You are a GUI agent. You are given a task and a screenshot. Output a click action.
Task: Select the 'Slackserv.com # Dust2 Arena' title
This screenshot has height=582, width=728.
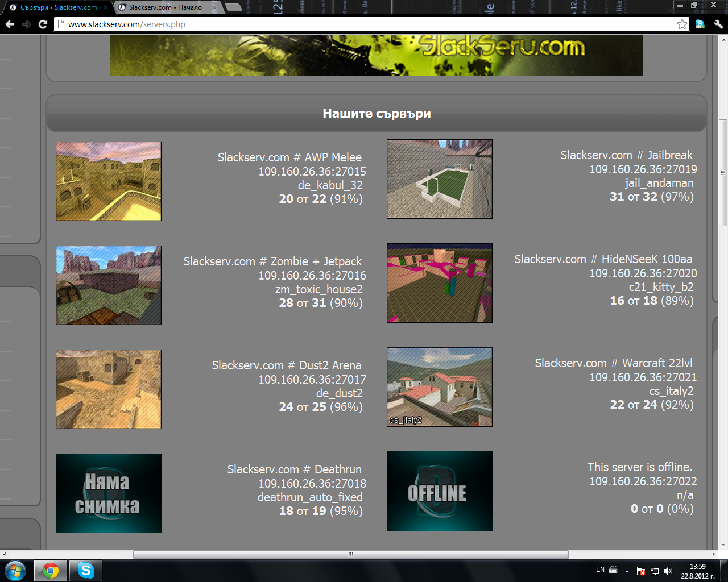287,365
